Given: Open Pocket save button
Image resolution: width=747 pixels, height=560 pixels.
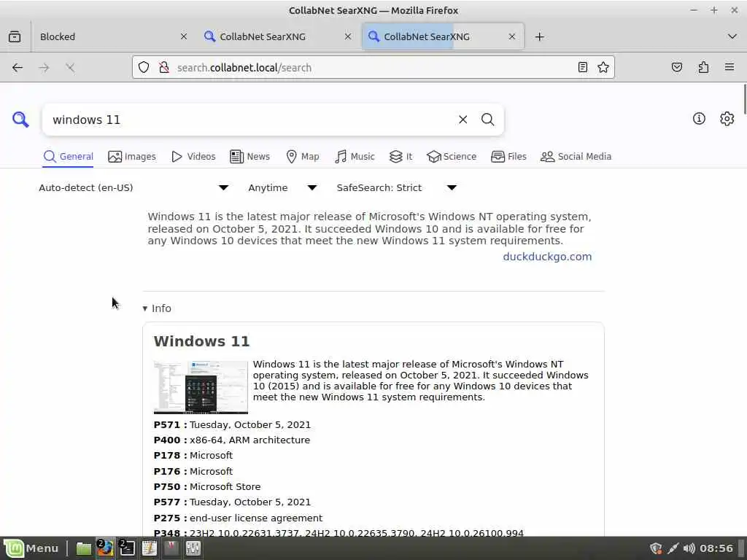Looking at the screenshot, I should [676, 68].
